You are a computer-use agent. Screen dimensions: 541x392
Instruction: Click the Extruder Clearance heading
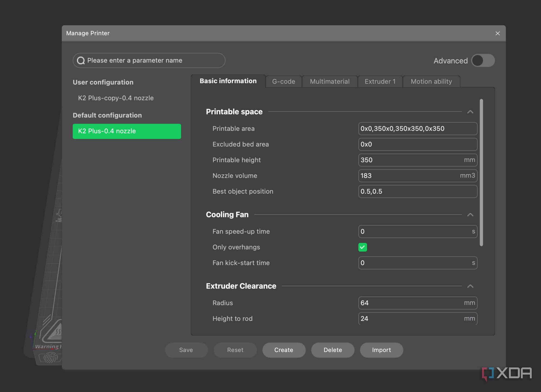click(241, 286)
